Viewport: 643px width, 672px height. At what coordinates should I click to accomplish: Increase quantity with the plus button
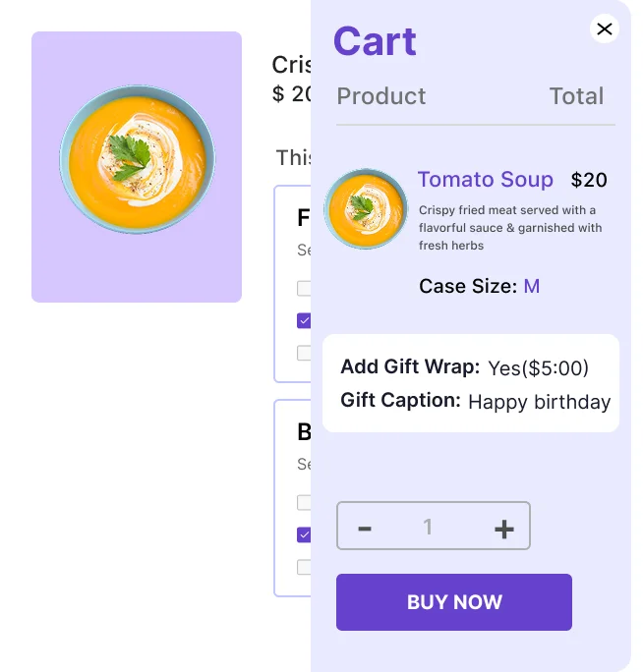point(503,528)
